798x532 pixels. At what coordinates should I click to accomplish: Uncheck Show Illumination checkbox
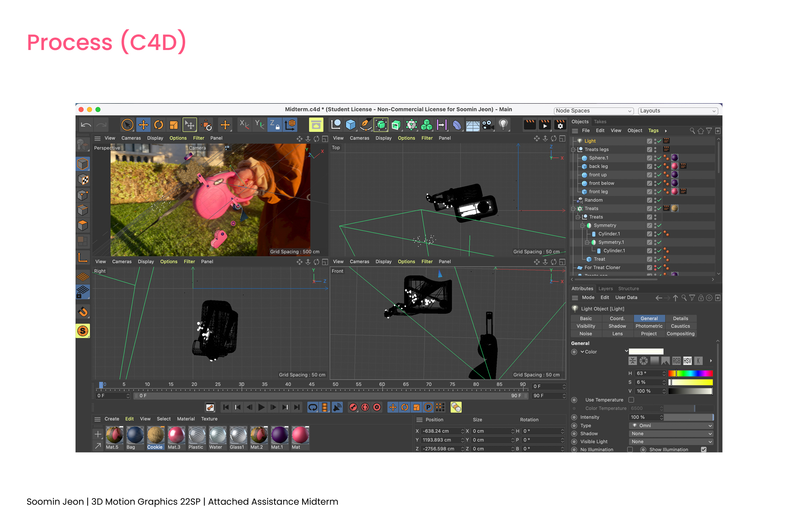coord(704,449)
